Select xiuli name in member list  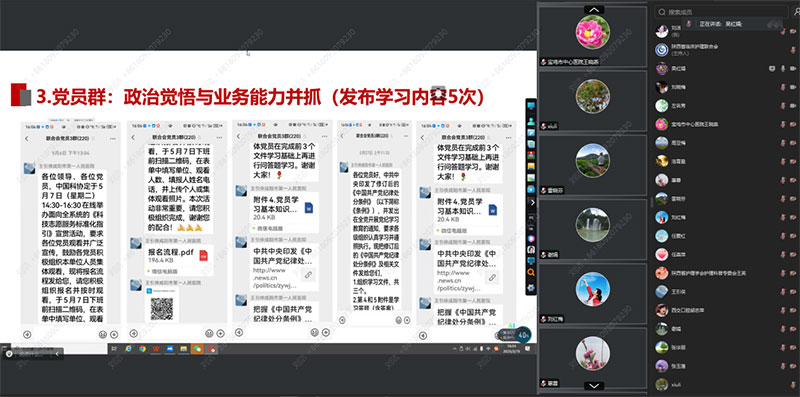676,385
